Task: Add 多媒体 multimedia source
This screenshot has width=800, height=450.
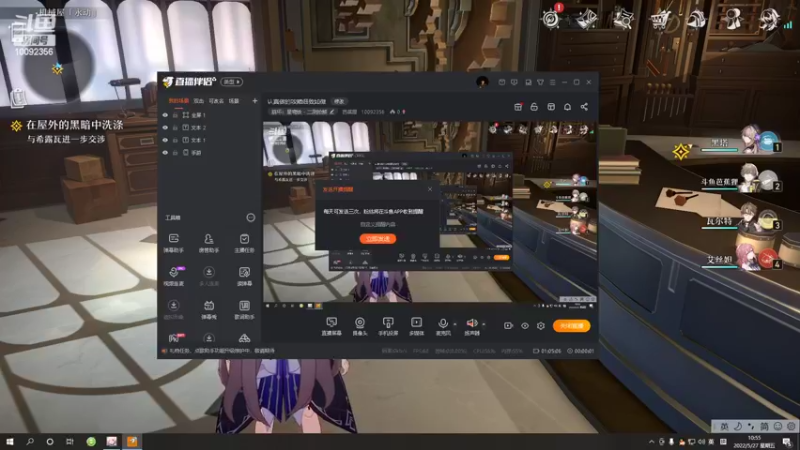Action: tap(416, 326)
